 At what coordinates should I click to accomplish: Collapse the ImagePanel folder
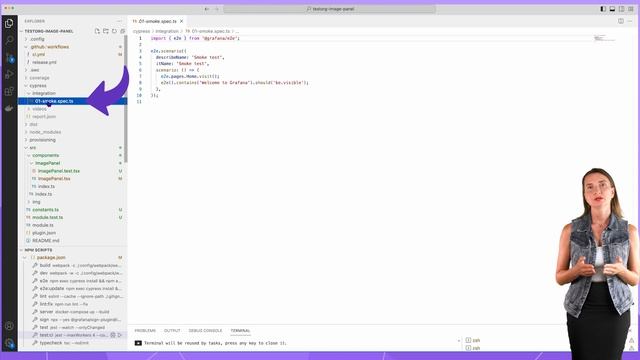pyautogui.click(x=31, y=163)
